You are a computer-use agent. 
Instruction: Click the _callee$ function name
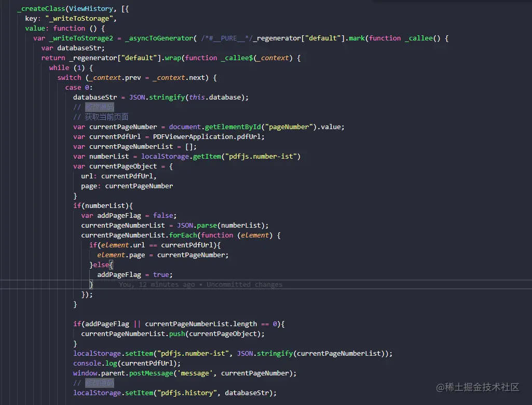[237, 58]
